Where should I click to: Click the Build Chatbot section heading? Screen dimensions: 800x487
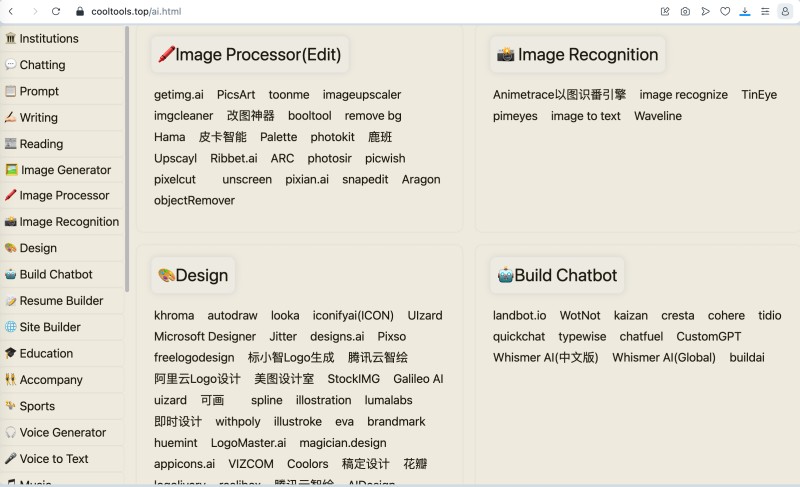coord(557,275)
